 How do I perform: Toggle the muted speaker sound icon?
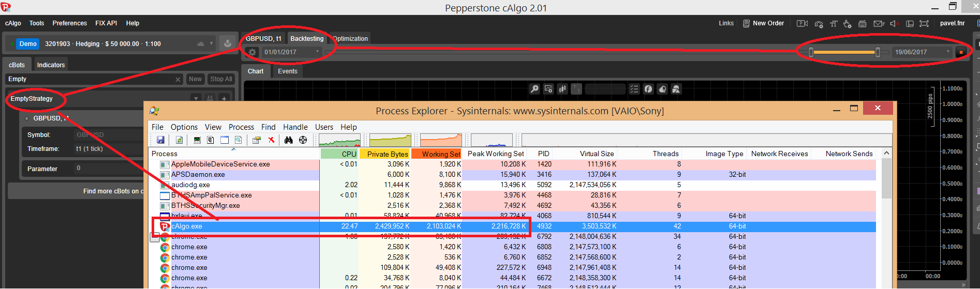895,24
